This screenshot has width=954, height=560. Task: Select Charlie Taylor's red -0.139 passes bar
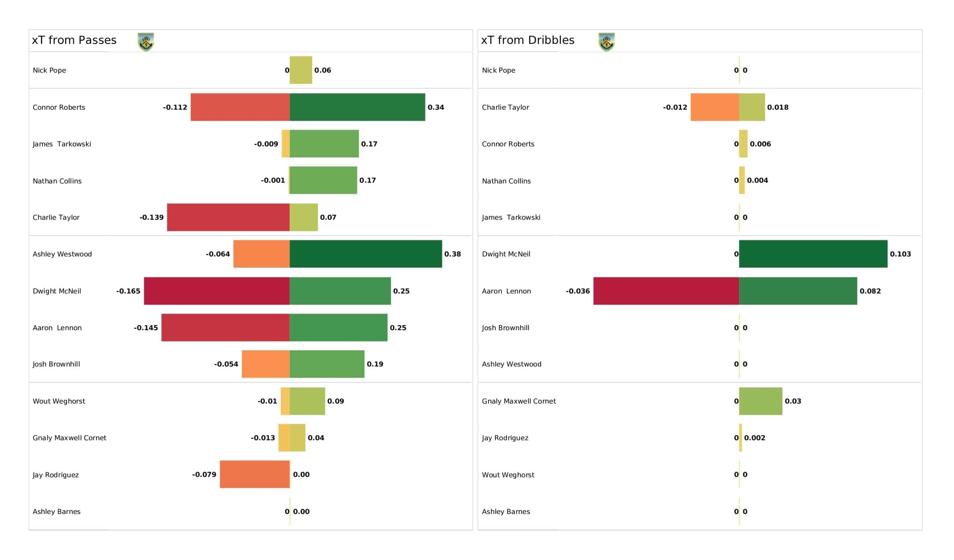pyautogui.click(x=228, y=217)
